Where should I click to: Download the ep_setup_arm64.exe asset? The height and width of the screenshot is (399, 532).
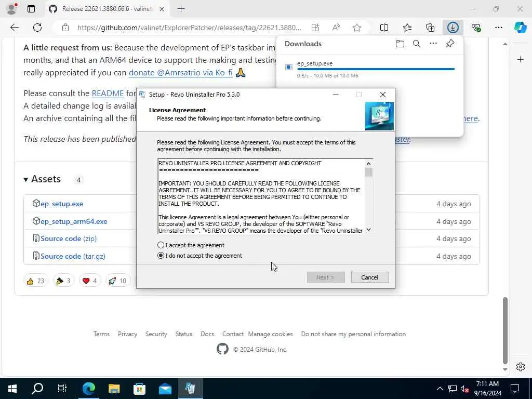(74, 221)
